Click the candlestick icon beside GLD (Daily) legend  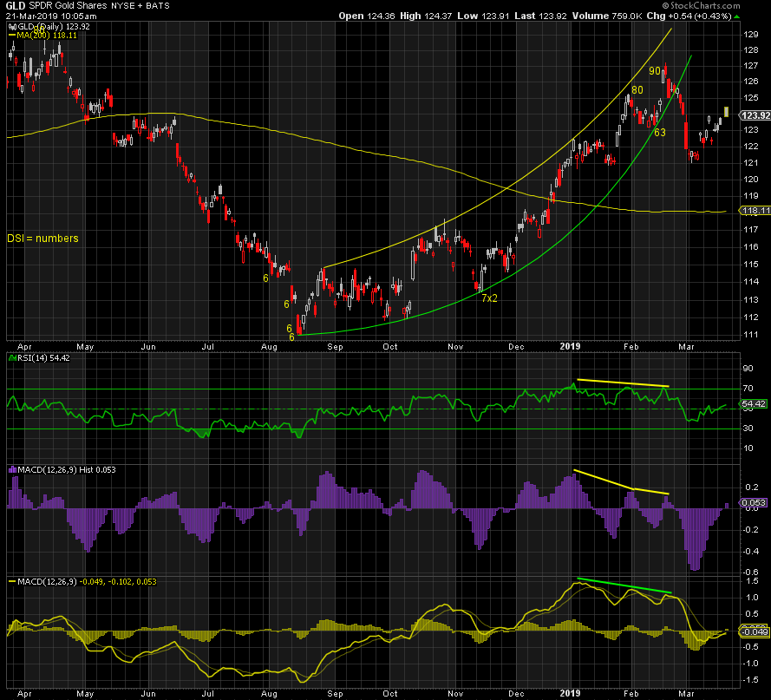(x=12, y=27)
